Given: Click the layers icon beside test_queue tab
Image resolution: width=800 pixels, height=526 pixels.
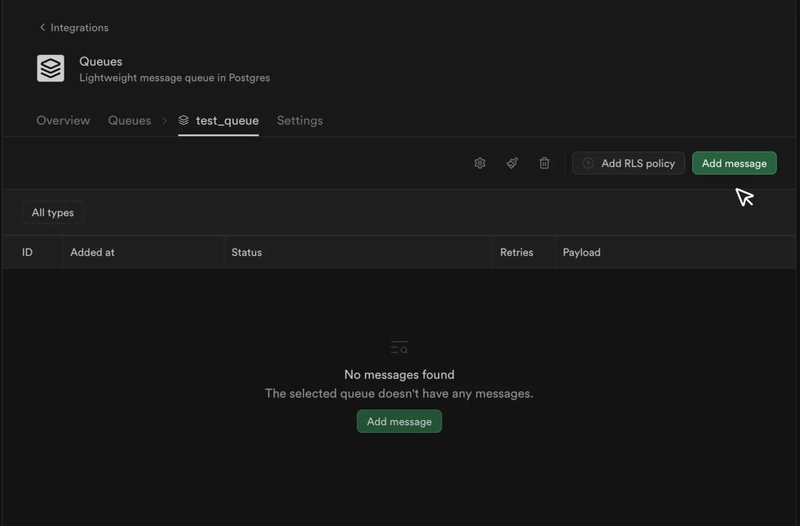Looking at the screenshot, I should 184,120.
